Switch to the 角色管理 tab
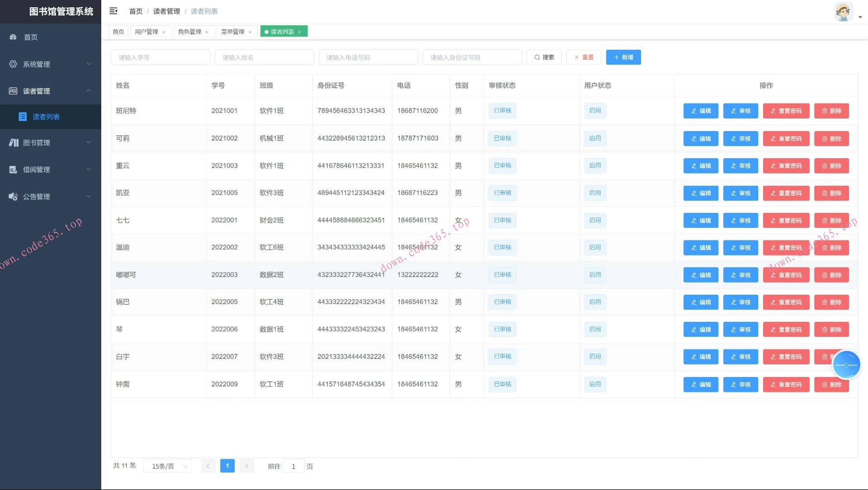This screenshot has height=490, width=868. coord(189,32)
